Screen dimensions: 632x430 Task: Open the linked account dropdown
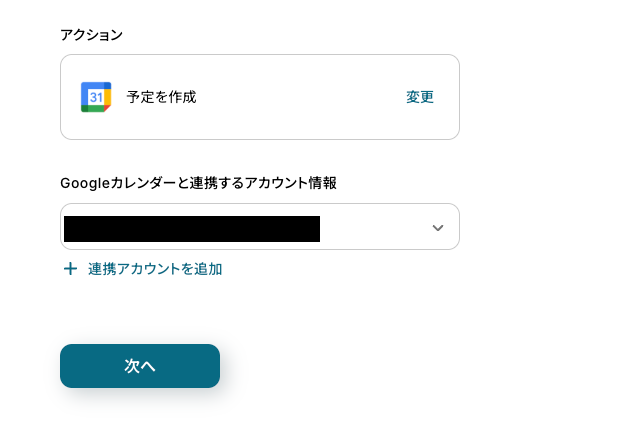(259, 227)
